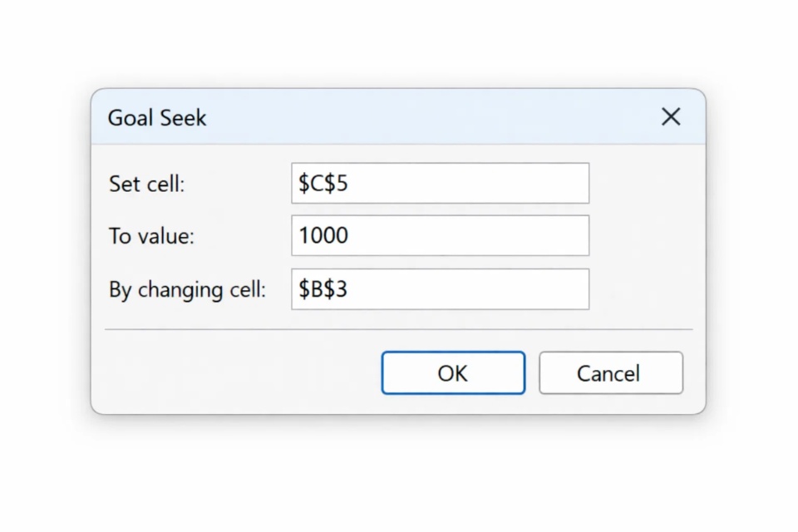Confirm the goal seek with OK
Viewport: 798px width, 532px height.
click(x=453, y=372)
